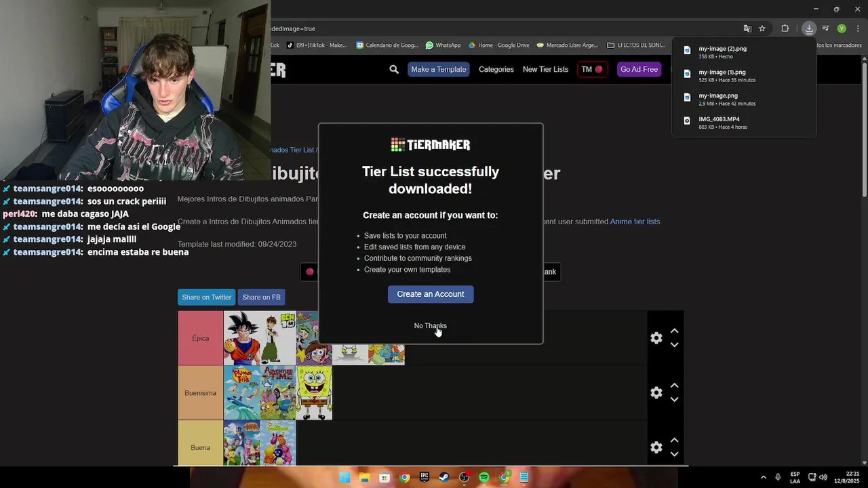Move the Buenísima row up with arrow
This screenshot has height=488, width=868.
point(675,386)
